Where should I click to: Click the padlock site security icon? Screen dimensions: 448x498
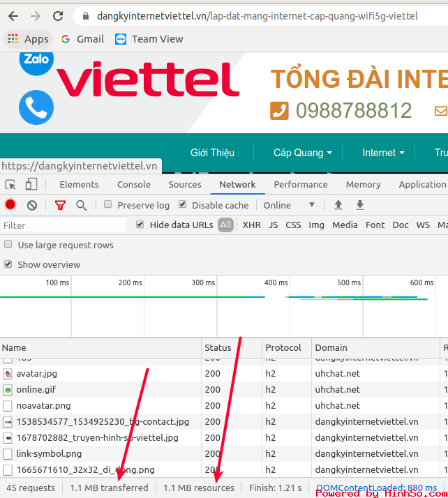coord(86,16)
